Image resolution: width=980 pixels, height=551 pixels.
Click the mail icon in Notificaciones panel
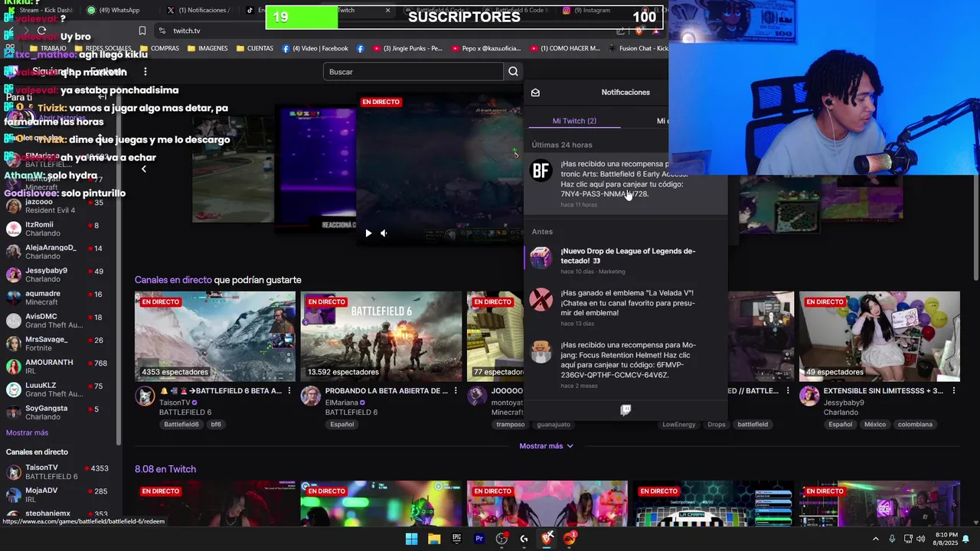click(535, 93)
